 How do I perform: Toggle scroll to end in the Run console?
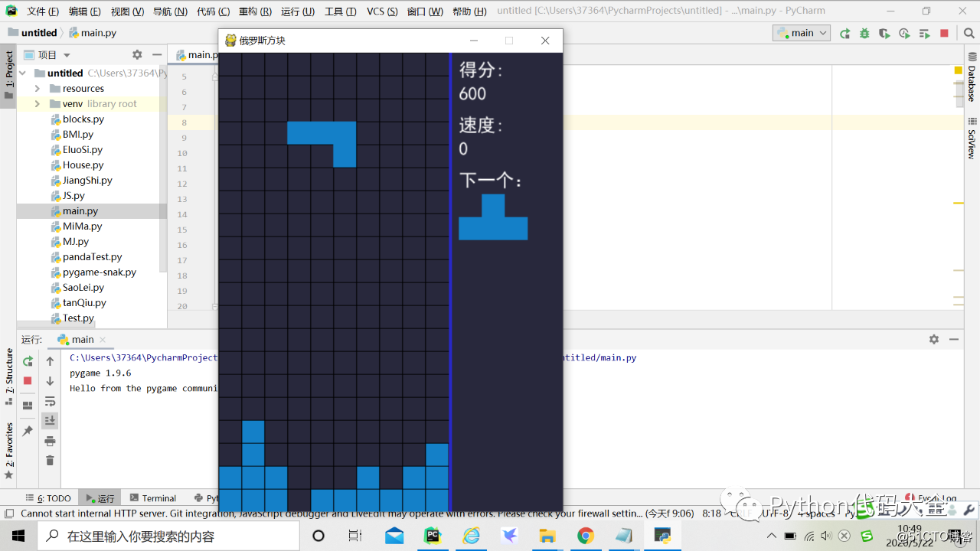50,420
